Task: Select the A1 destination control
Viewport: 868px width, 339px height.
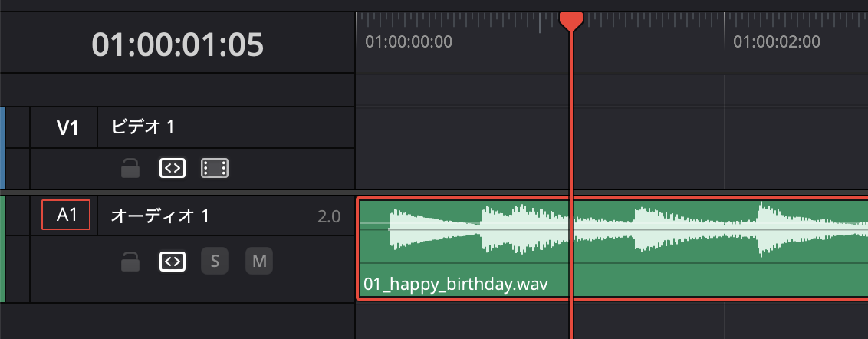Action: click(66, 216)
